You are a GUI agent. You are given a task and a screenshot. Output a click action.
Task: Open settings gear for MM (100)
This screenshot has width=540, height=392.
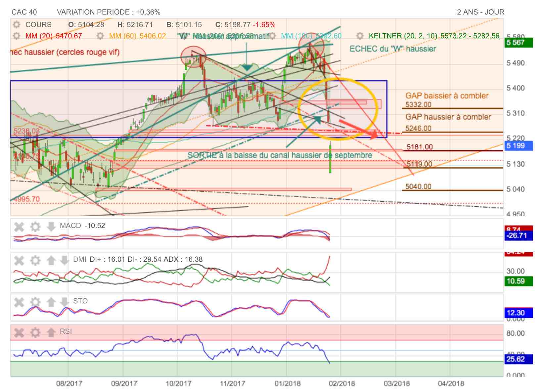pyautogui.click(x=273, y=36)
